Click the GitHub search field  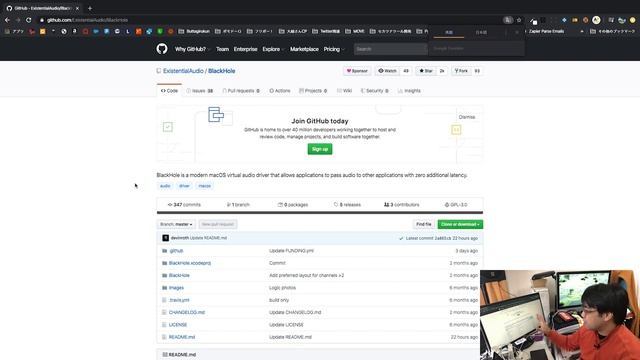pyautogui.click(x=390, y=49)
